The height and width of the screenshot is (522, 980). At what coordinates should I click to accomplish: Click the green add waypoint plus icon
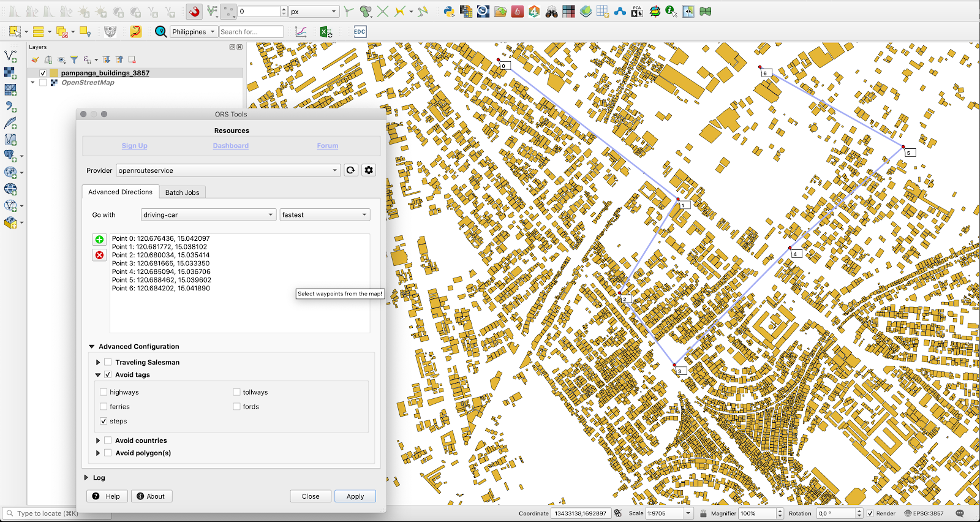point(99,240)
